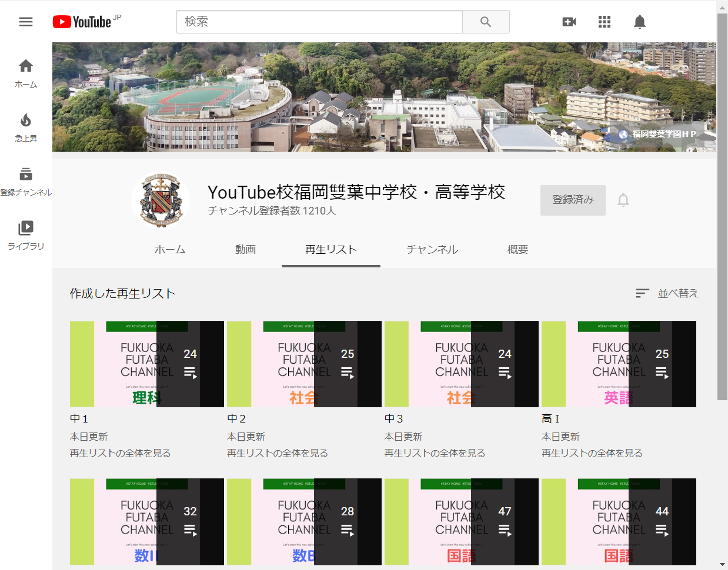Image resolution: width=728 pixels, height=570 pixels.
Task: Open the 中2 社会 playlist thumbnail
Action: coord(304,364)
